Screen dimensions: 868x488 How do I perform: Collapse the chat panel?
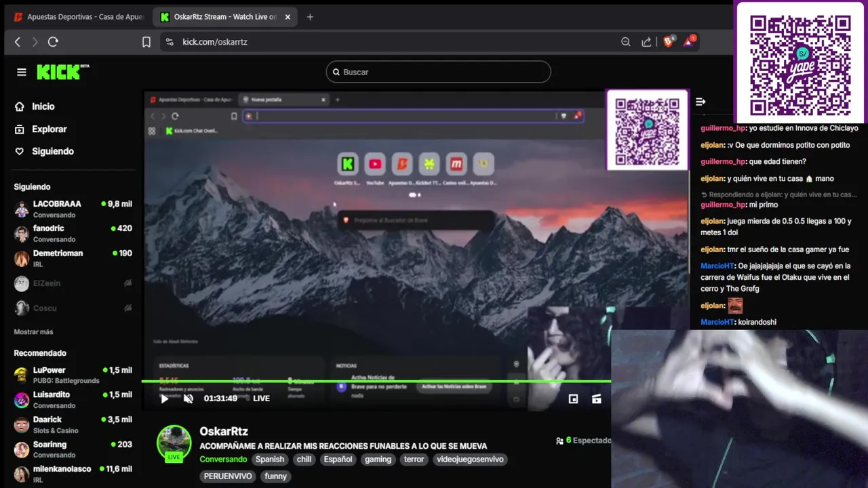click(x=701, y=102)
